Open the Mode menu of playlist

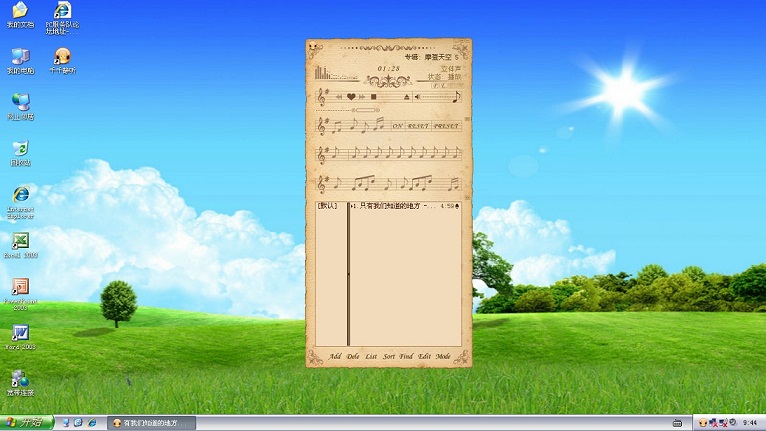click(x=443, y=356)
